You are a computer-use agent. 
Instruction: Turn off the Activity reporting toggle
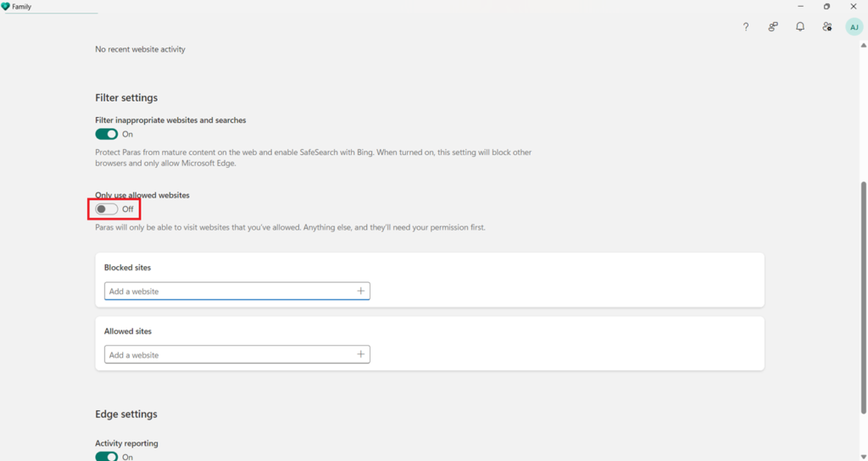[106, 457]
